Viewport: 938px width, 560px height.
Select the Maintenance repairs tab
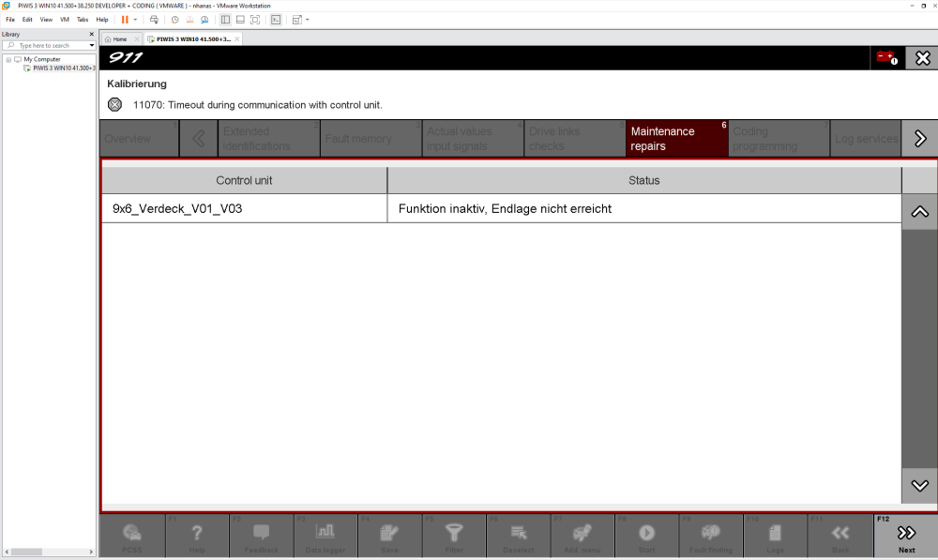tap(677, 139)
